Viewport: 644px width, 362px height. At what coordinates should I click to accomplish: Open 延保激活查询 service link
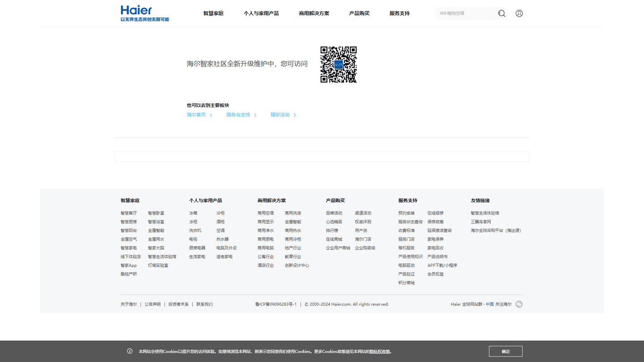point(440,231)
